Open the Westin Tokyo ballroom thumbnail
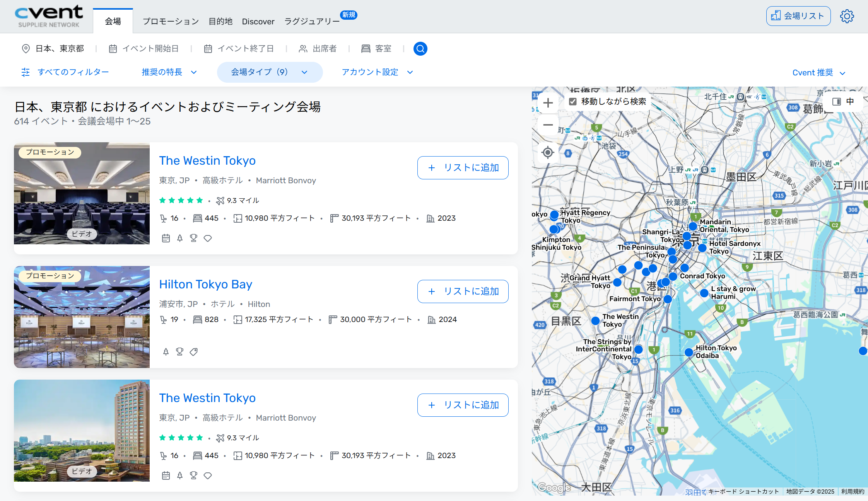The height and width of the screenshot is (501, 868). coord(82,193)
